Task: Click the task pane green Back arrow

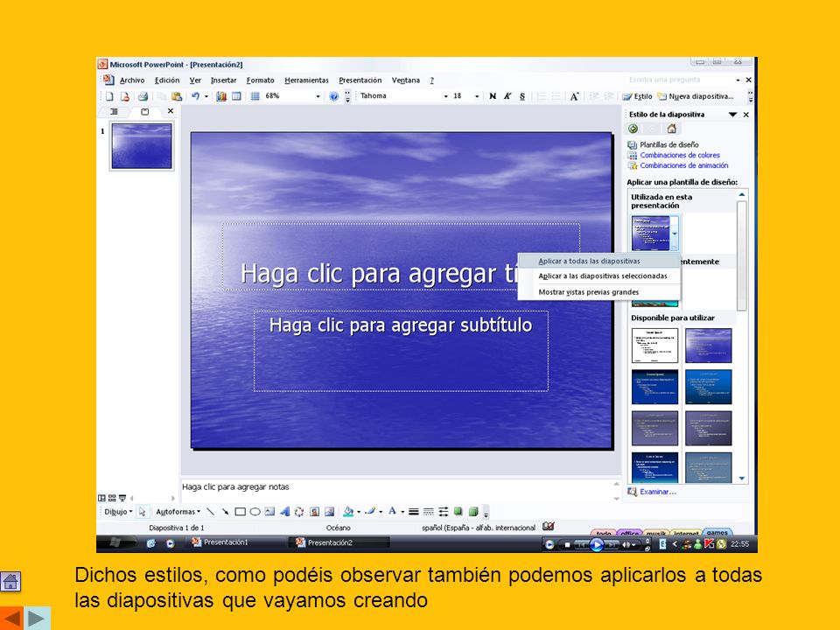Action: tap(633, 129)
